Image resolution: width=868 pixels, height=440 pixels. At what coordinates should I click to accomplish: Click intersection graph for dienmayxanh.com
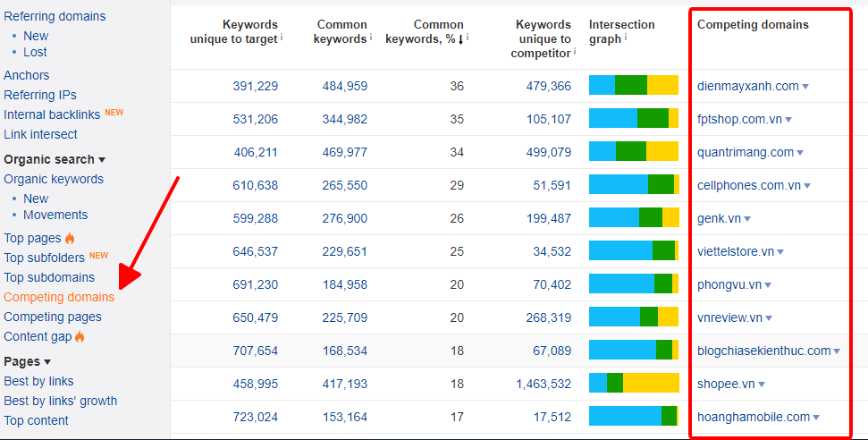(x=634, y=85)
